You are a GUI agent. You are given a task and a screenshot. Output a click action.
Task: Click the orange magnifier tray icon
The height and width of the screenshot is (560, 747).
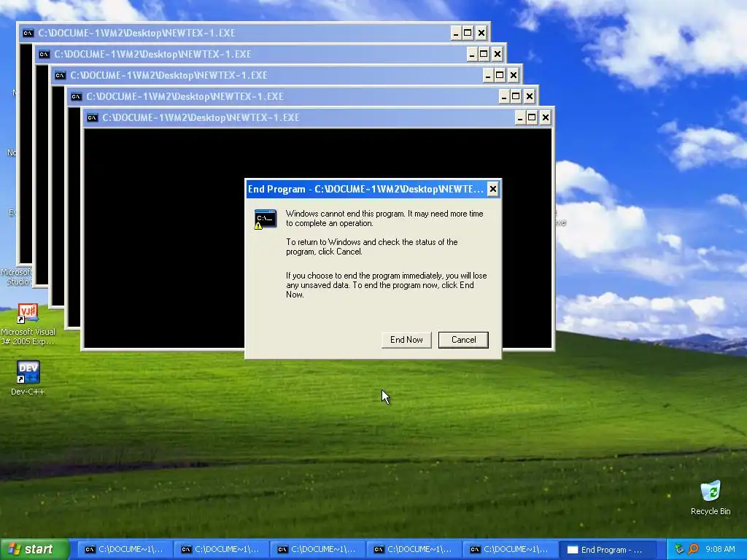click(693, 549)
